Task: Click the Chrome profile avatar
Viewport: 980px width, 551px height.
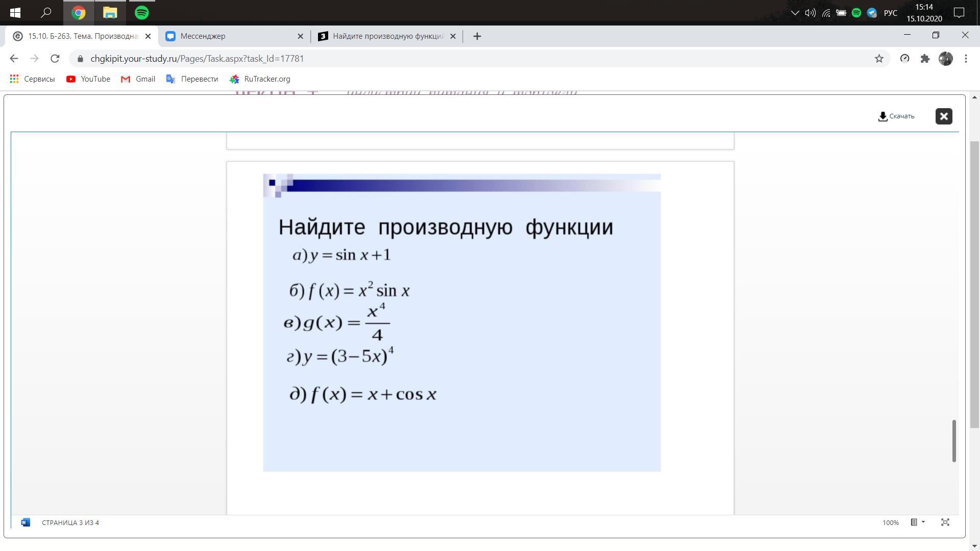Action: point(945,59)
